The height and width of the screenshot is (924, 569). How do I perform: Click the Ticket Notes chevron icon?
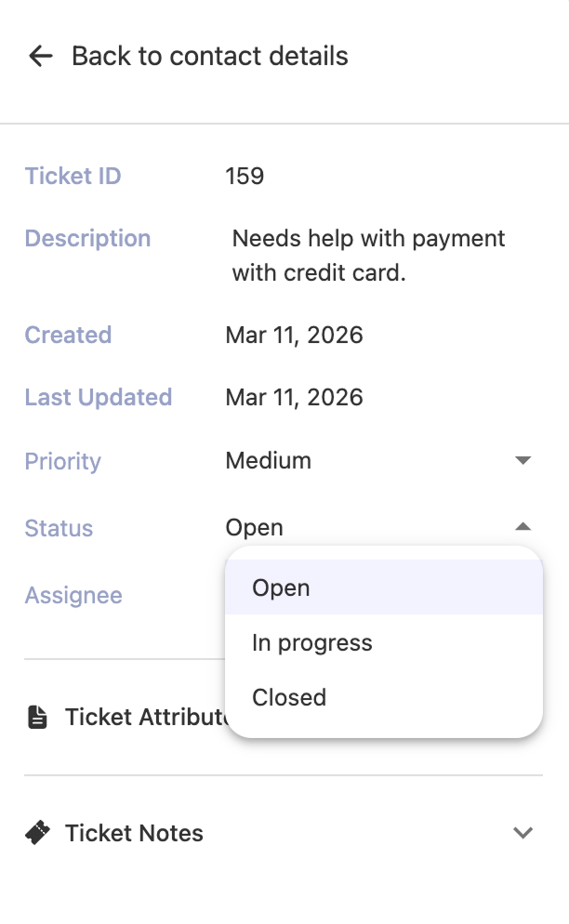click(523, 833)
